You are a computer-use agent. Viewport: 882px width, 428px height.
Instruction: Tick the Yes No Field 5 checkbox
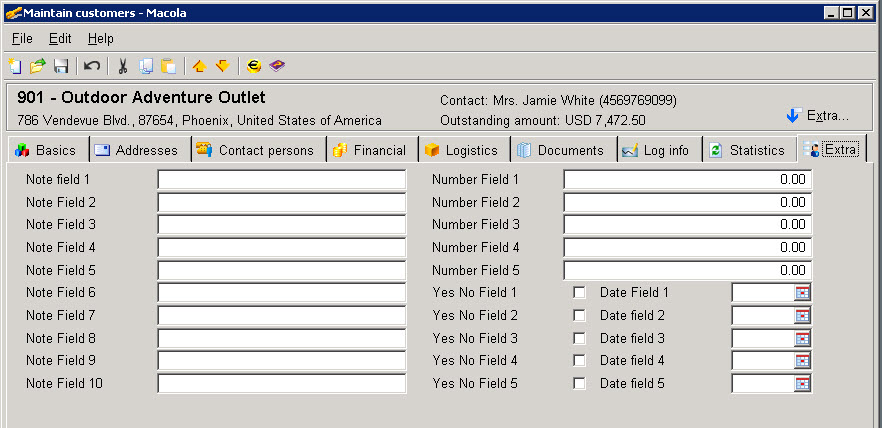[x=579, y=384]
